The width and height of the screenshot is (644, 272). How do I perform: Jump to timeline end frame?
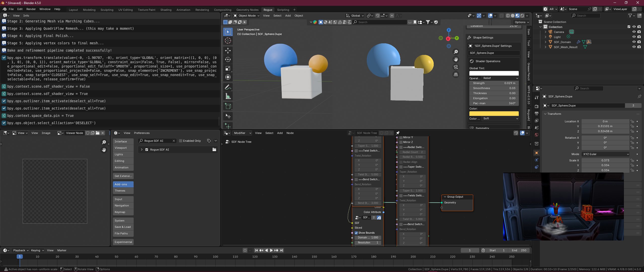(x=282, y=250)
